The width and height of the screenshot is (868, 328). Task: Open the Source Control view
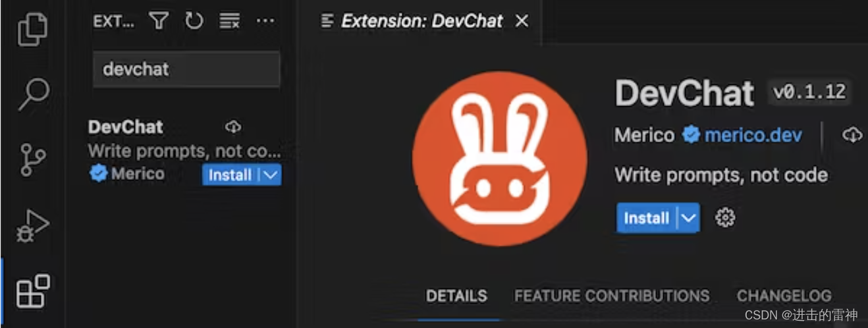click(x=33, y=159)
